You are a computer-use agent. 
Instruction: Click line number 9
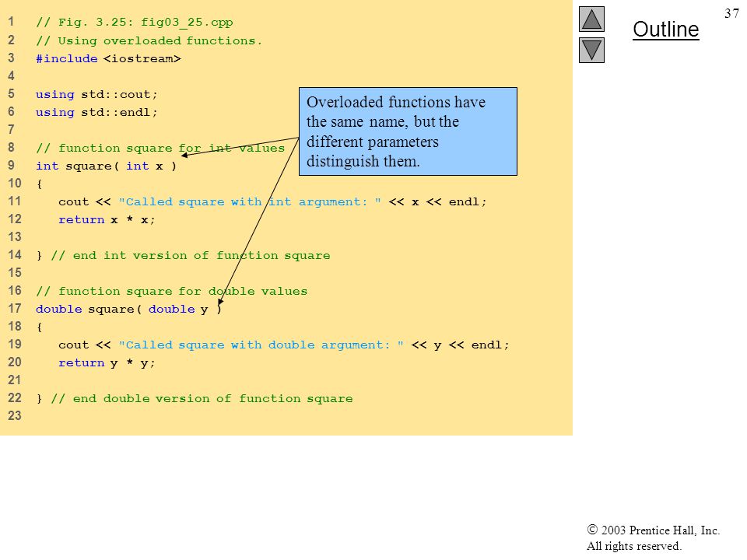[11, 165]
